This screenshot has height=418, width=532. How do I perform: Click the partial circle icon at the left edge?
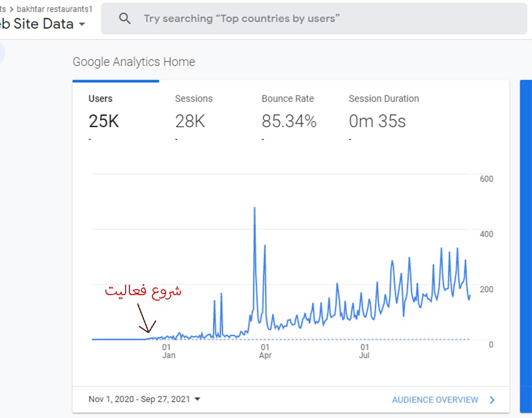pyautogui.click(x=2, y=53)
